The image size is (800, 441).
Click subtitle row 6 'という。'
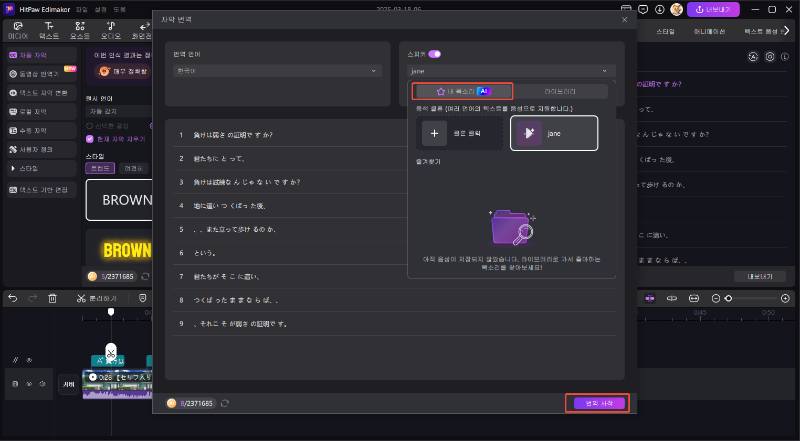click(x=394, y=253)
